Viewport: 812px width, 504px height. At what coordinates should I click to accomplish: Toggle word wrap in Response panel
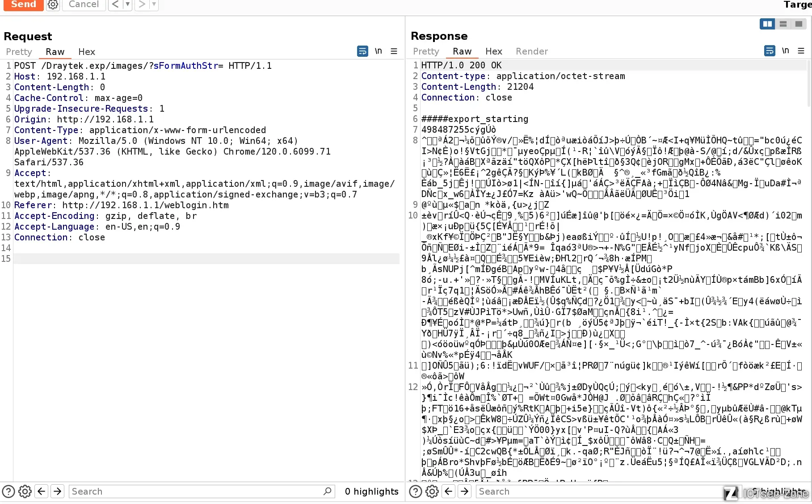770,51
